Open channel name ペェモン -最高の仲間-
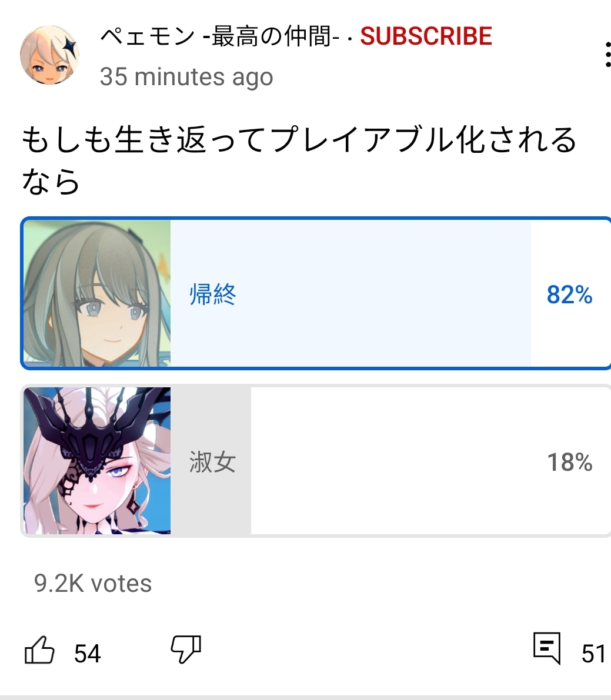The width and height of the screenshot is (611, 700). pyautogui.click(x=216, y=36)
